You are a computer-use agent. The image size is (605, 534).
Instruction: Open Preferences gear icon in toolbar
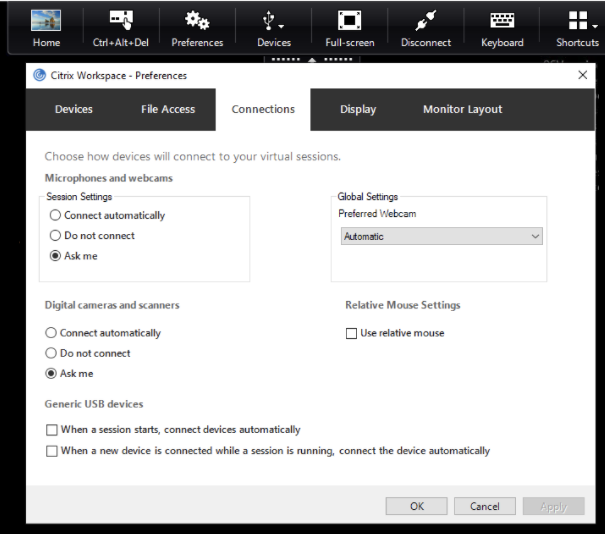click(197, 22)
